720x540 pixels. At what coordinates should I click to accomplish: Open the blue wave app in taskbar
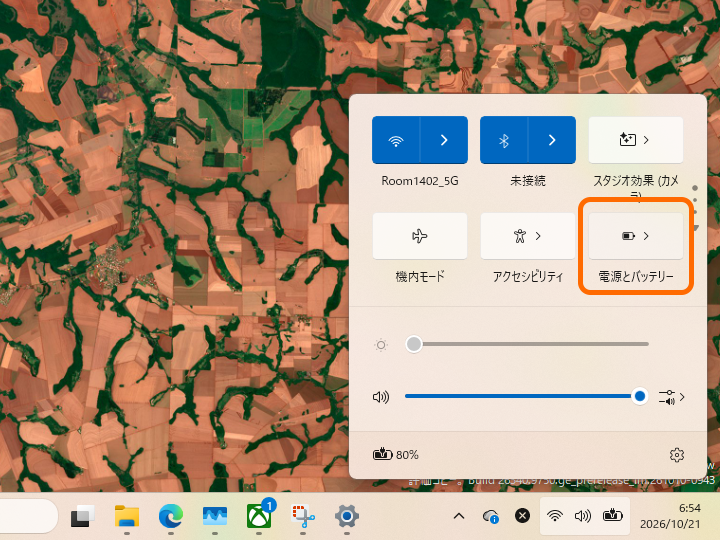214,517
